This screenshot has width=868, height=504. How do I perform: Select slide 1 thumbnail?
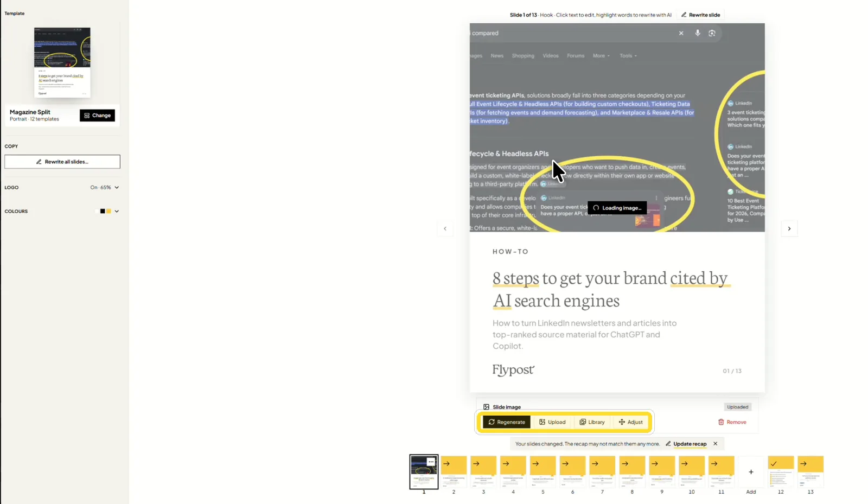click(424, 472)
